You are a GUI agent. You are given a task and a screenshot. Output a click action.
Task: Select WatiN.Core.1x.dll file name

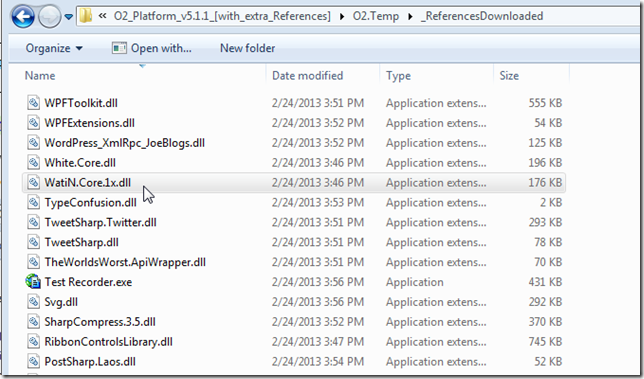click(87, 182)
